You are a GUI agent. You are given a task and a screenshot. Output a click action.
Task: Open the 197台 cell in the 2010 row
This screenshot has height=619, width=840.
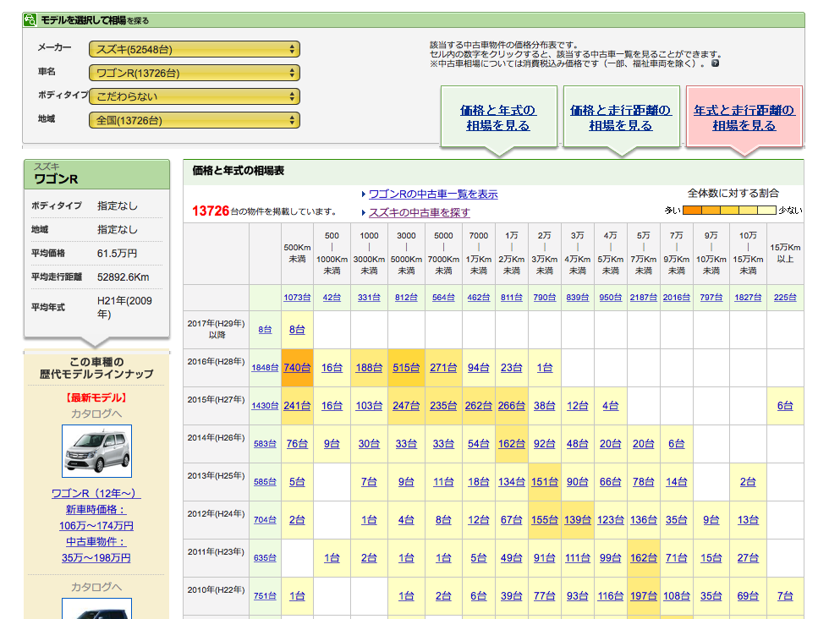(x=644, y=596)
